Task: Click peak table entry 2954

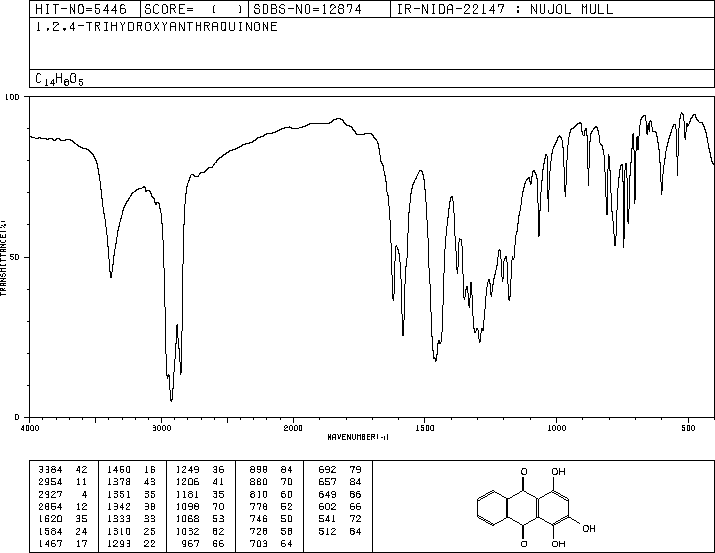Action: point(50,482)
